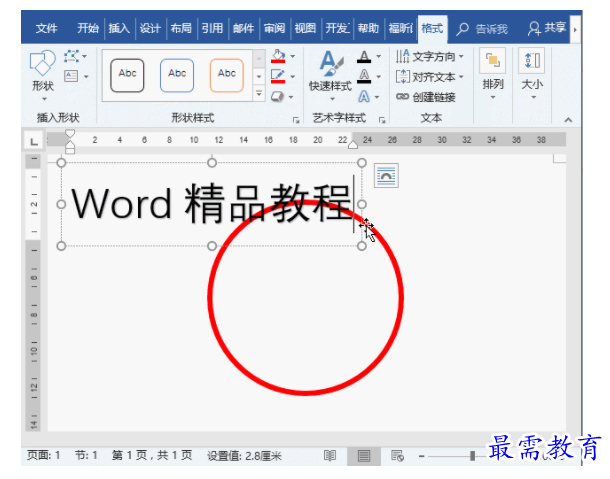This screenshot has width=610, height=479.
Task: Apply the orange outline Abc shape style
Action: (x=227, y=75)
